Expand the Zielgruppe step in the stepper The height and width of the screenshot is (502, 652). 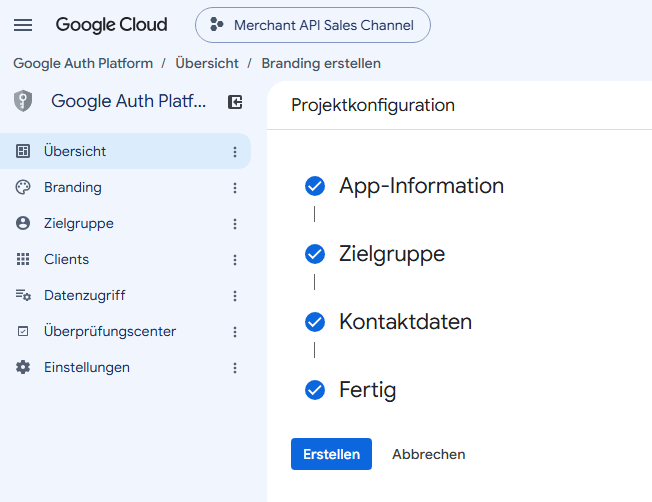coord(392,254)
